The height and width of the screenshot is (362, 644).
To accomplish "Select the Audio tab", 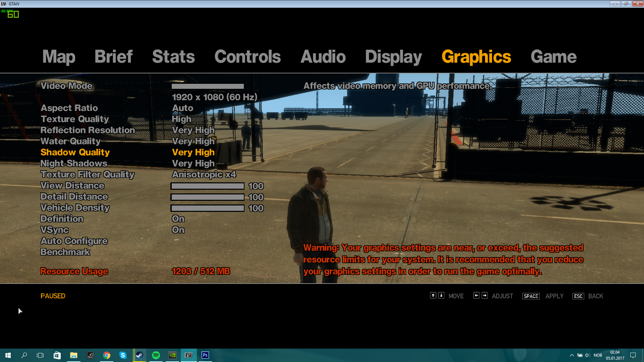I will (x=323, y=56).
